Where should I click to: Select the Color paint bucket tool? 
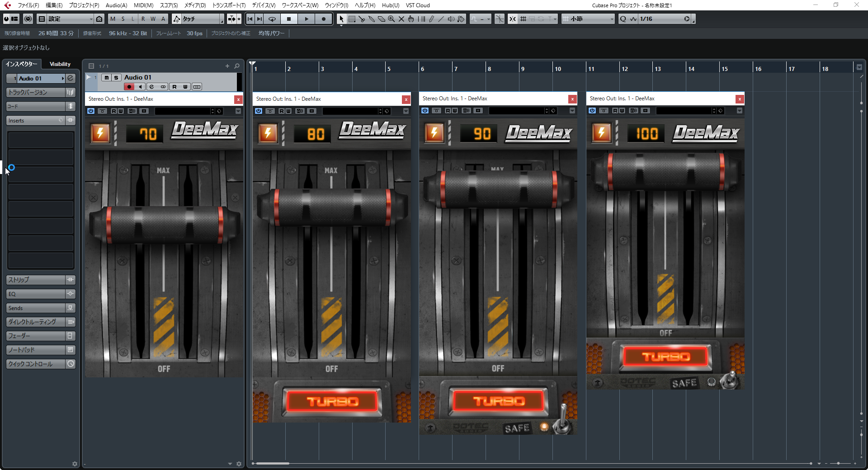click(461, 19)
